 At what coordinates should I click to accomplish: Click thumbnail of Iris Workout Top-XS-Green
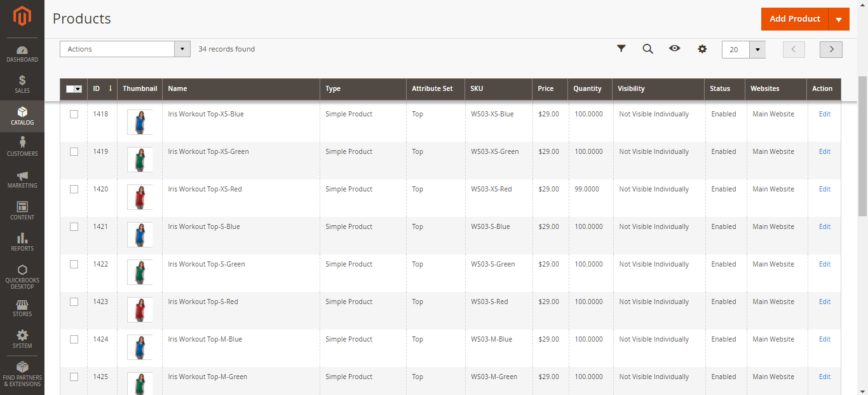(140, 160)
